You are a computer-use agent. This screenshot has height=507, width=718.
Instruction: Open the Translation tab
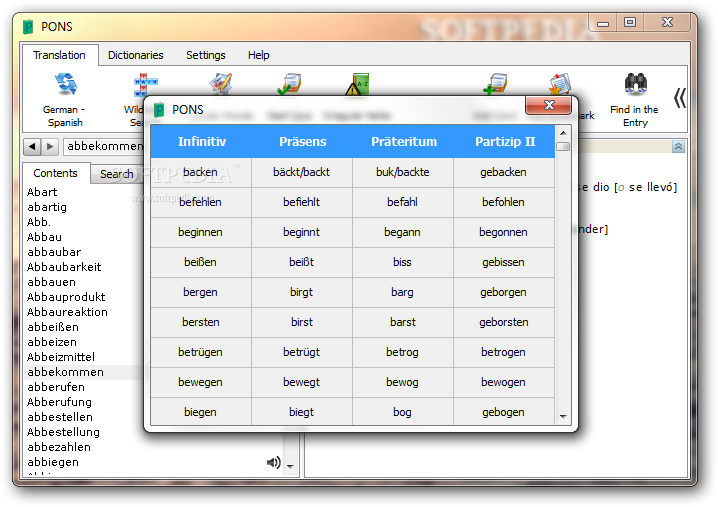(60, 55)
